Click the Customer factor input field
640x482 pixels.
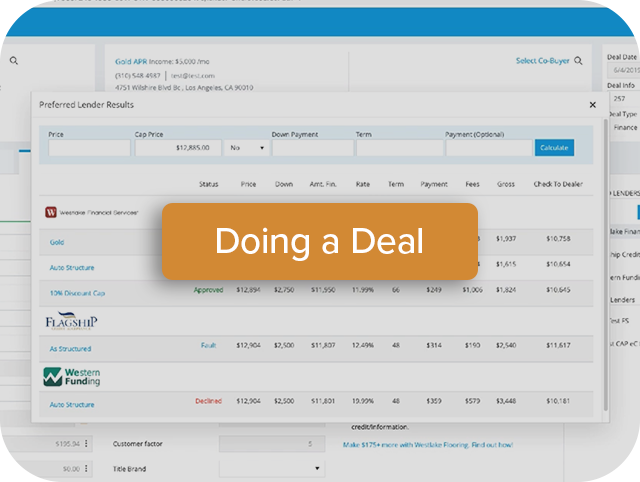click(271, 443)
